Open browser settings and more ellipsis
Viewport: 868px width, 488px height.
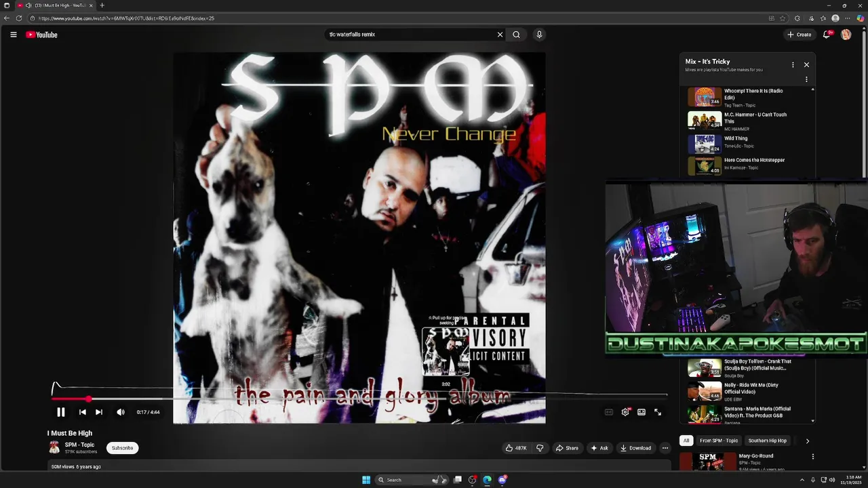pos(848,18)
